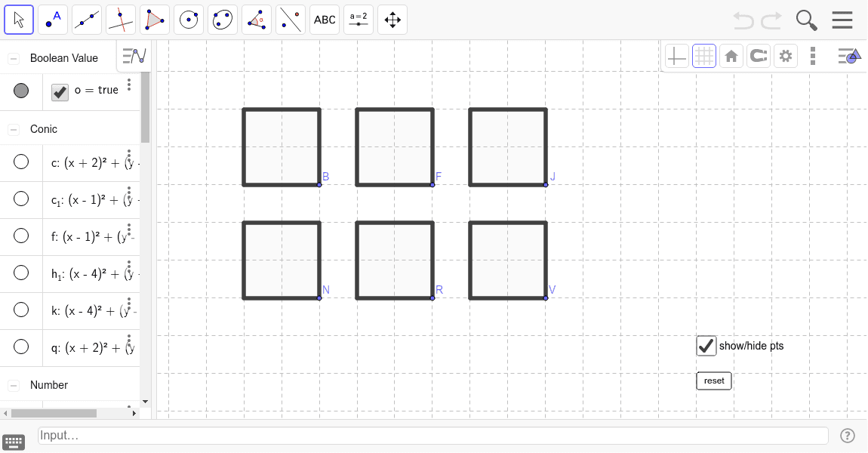
Task: Open graphics view settings gear
Action: (x=786, y=56)
